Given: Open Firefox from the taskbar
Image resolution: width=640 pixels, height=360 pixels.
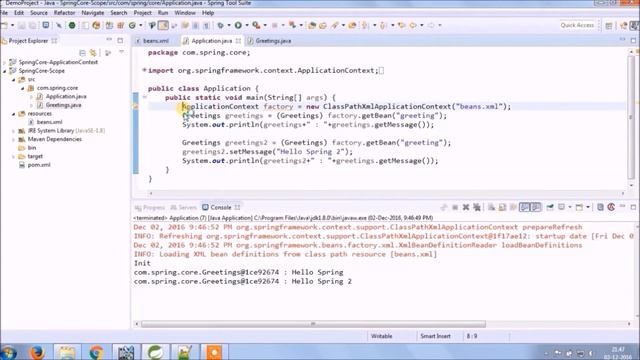Looking at the screenshot, I should (37, 352).
